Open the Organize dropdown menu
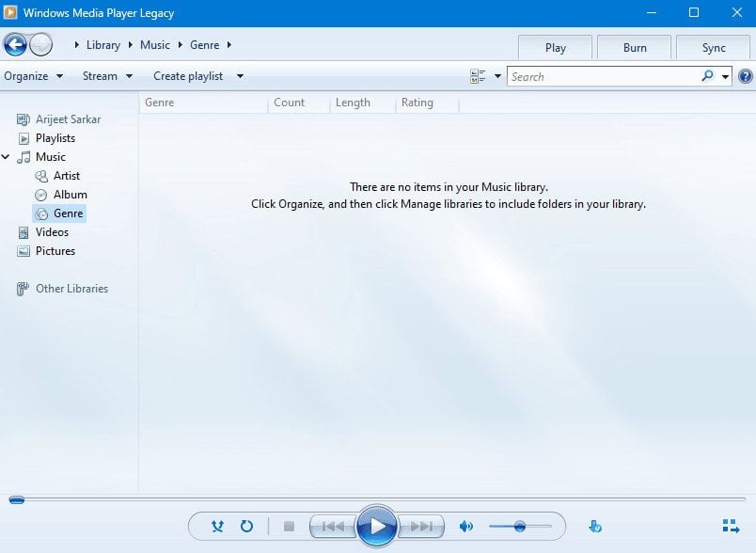This screenshot has height=553, width=756. pyautogui.click(x=33, y=76)
